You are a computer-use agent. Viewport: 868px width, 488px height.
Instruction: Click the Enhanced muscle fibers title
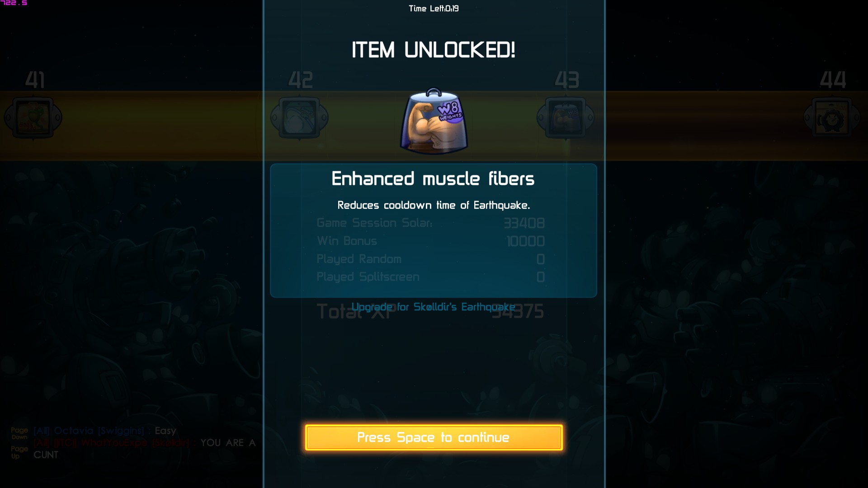click(x=433, y=179)
